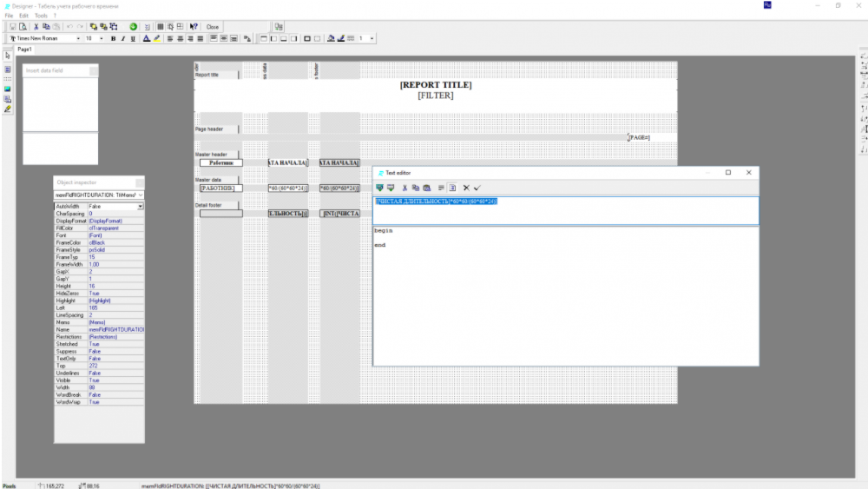Expand the Object inspector object selector dropdown
The image size is (868, 489).
click(141, 195)
